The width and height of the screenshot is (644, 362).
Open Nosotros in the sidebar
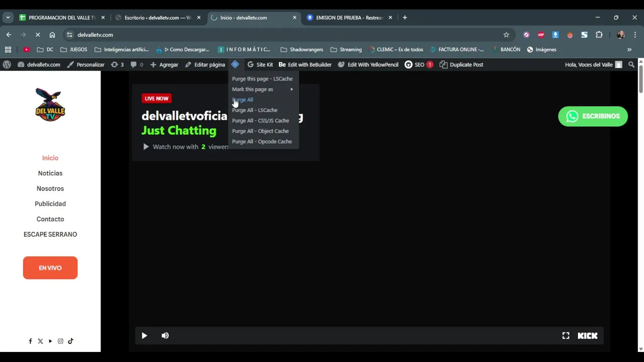(x=50, y=189)
